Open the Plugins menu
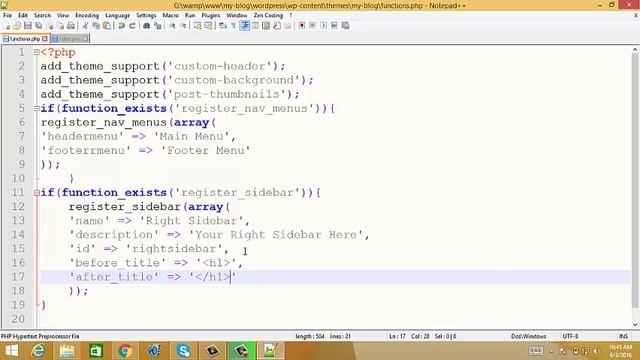This screenshot has width=640, height=360. pos(211,15)
